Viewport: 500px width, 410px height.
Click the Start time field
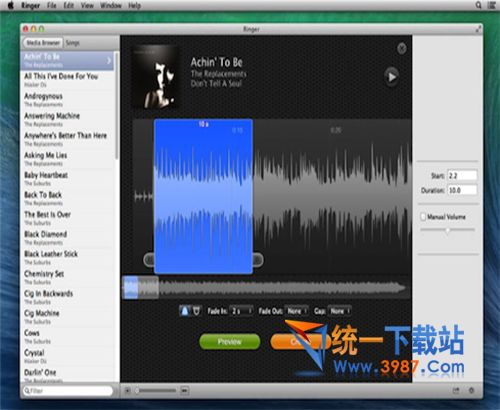pos(462,175)
